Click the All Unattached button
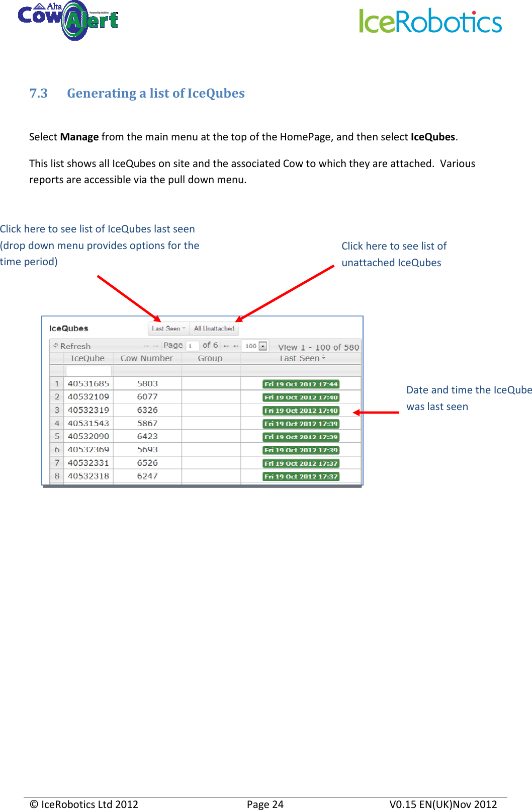The height and width of the screenshot is (810, 532). point(214,329)
